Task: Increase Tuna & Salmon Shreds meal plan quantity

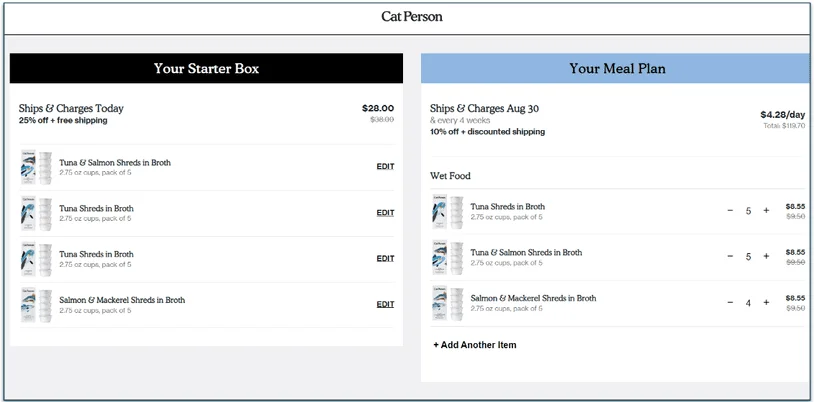Action: tap(766, 257)
